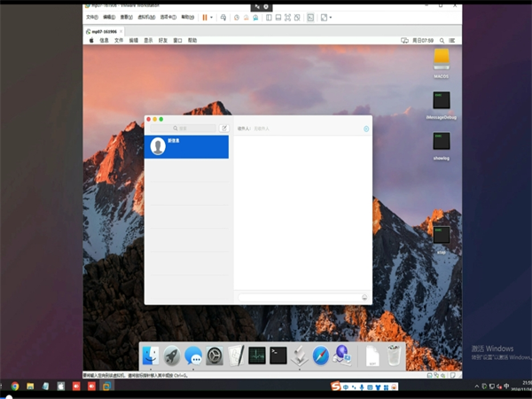Viewport: 532px width, 399px height.
Task: Launch Safari compass icon in dock
Action: click(320, 356)
